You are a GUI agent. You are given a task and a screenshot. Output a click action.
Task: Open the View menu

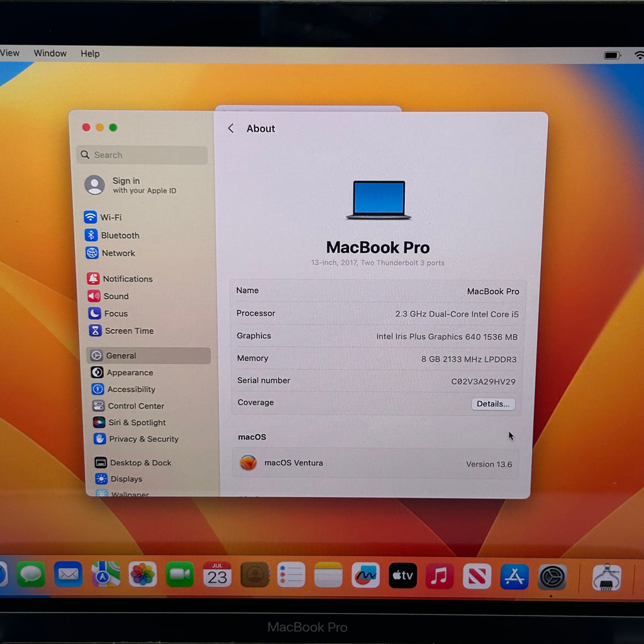click(x=10, y=53)
